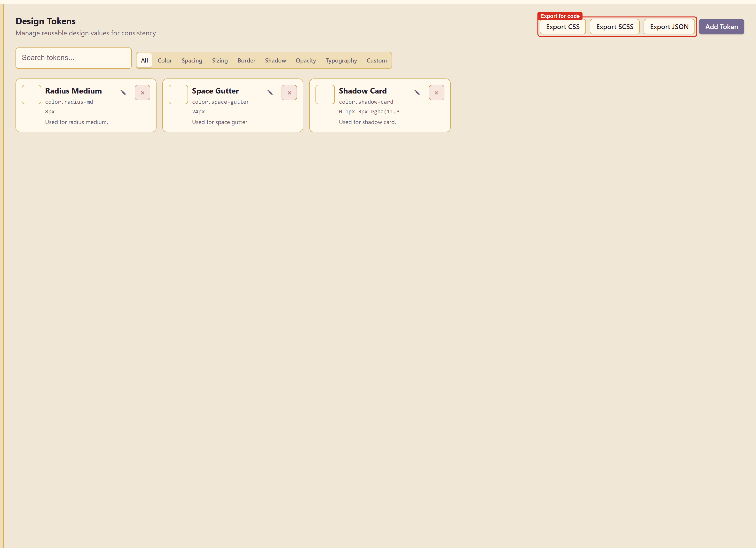Click the Design Tokens page heading

tap(46, 21)
